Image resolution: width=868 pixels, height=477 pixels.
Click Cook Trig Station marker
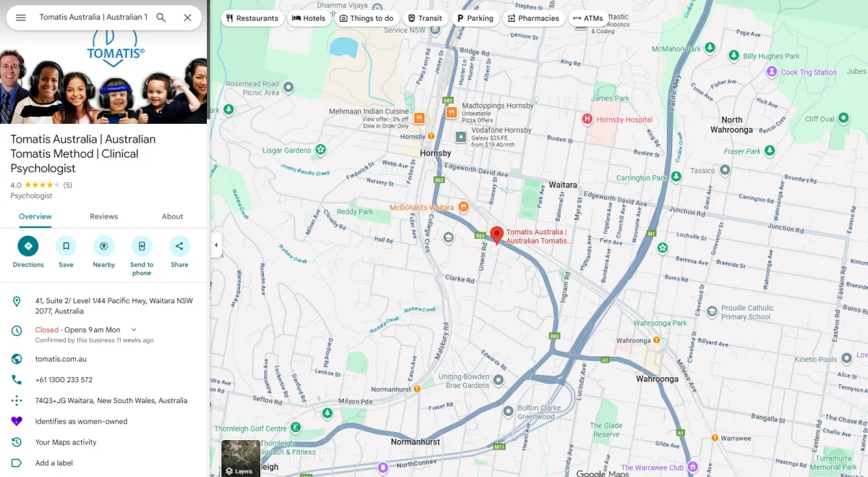[x=772, y=72]
